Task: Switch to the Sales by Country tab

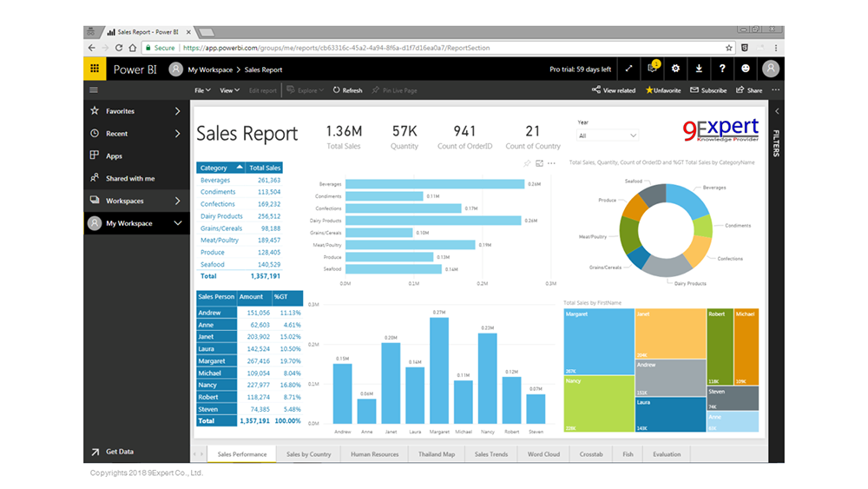Action: tap(308, 454)
